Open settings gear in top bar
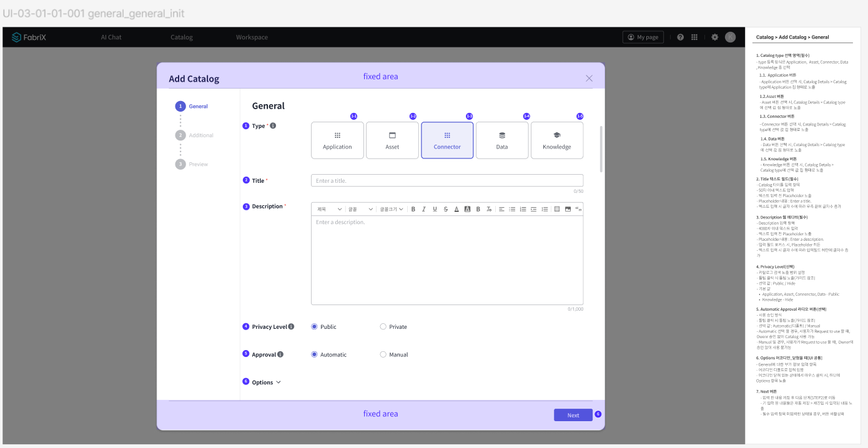 [x=715, y=37]
